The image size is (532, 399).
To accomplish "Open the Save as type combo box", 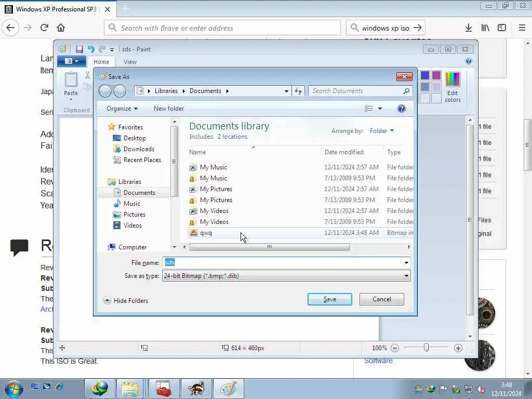I will tap(286, 276).
